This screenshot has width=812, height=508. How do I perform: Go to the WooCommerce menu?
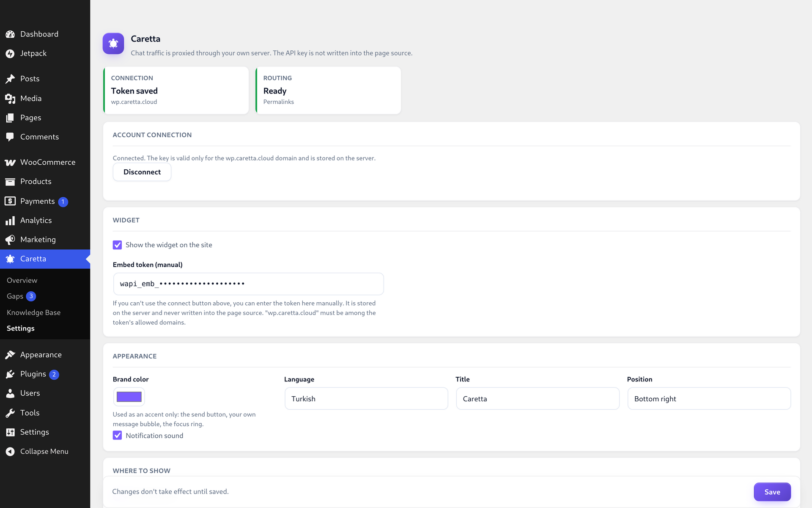[45, 163]
